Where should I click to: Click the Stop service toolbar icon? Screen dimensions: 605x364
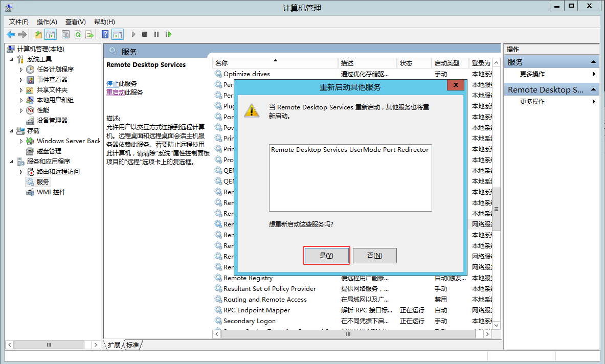tap(145, 34)
